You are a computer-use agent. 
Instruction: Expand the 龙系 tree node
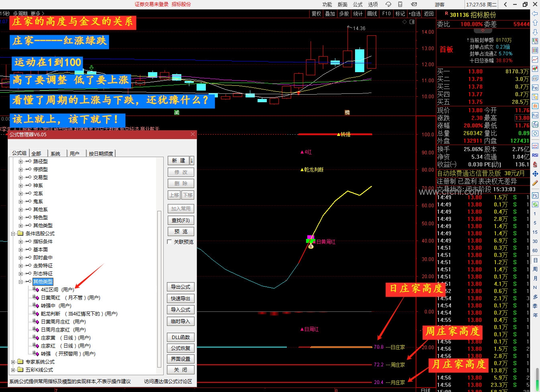pos(20,193)
